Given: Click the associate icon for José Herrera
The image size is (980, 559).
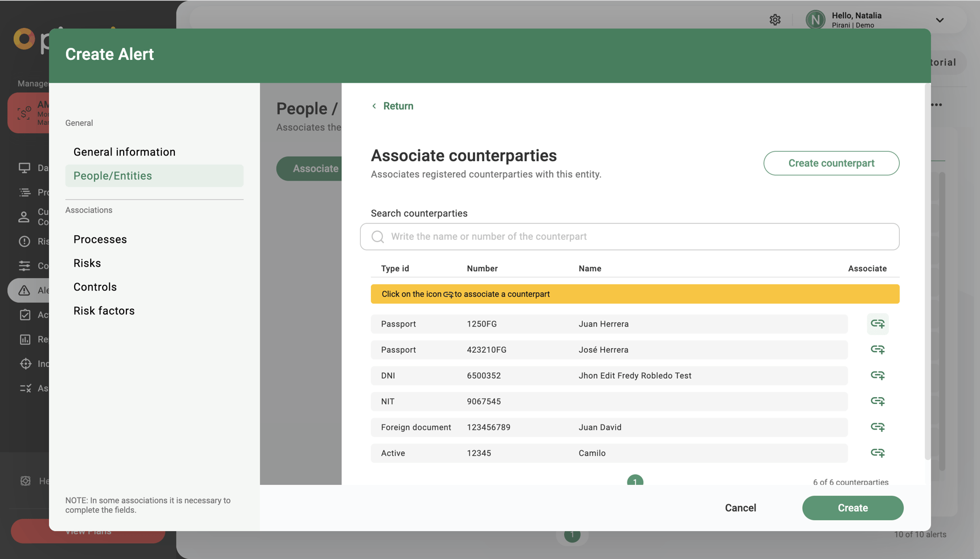Looking at the screenshot, I should click(877, 349).
